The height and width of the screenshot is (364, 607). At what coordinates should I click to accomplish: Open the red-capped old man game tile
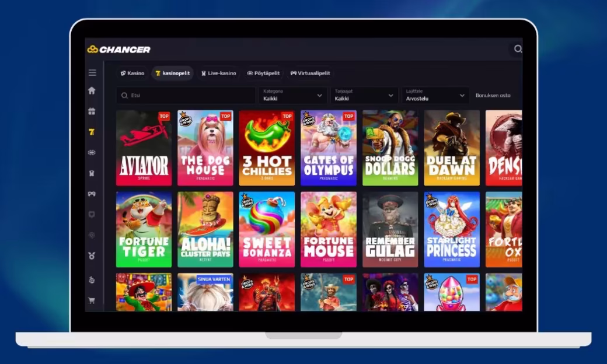coord(504,292)
